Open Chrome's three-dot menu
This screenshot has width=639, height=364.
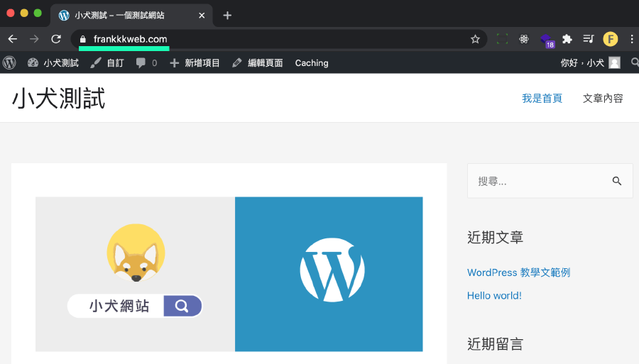tap(632, 39)
